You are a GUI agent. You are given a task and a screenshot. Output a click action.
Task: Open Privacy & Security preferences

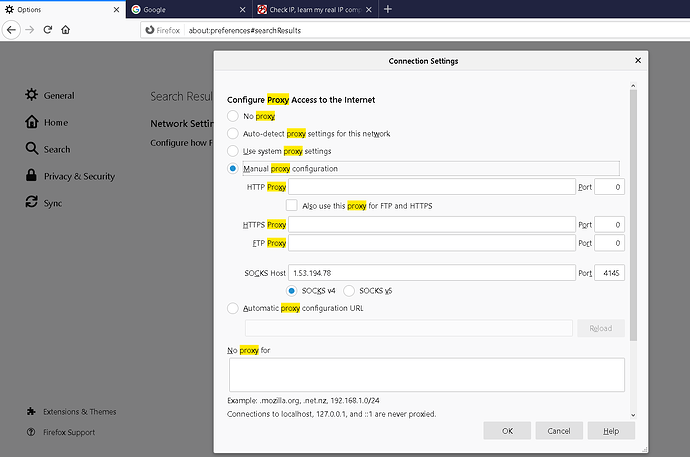(79, 176)
